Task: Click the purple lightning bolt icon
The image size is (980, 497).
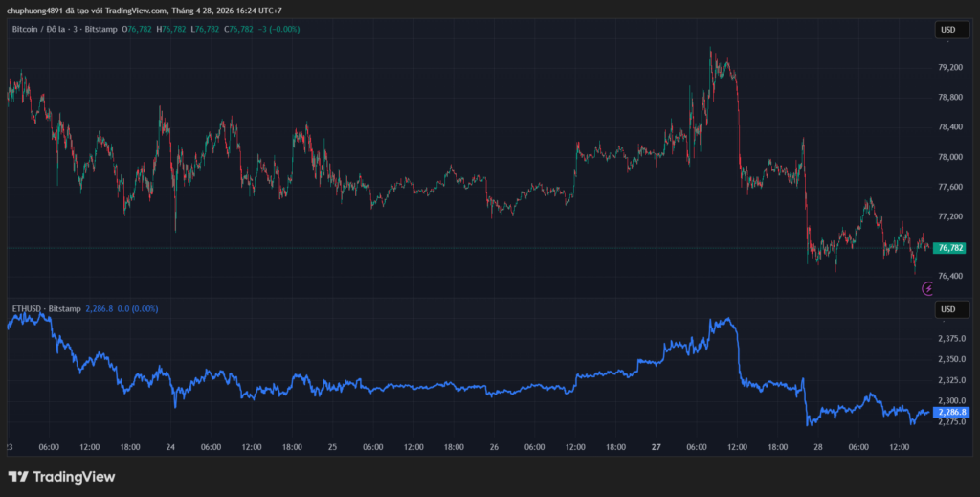Action: pyautogui.click(x=927, y=288)
